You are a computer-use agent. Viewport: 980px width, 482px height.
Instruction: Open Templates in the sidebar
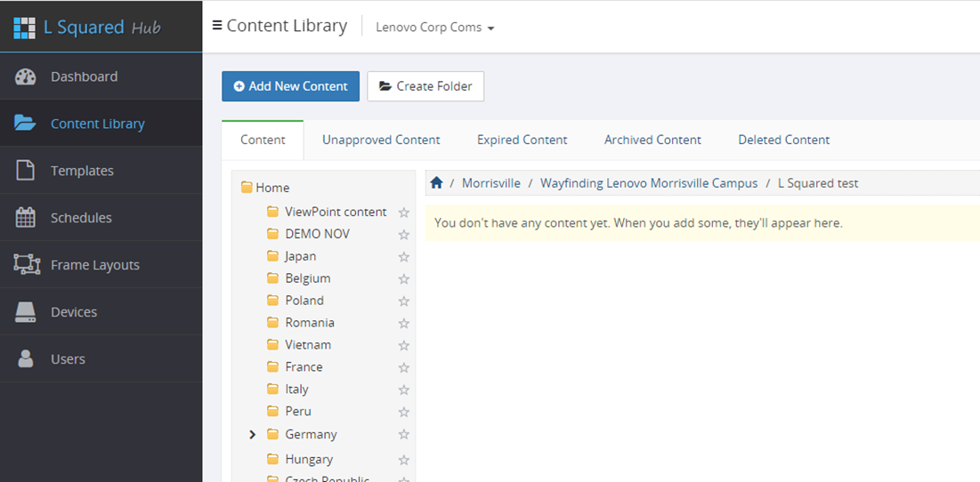101,171
